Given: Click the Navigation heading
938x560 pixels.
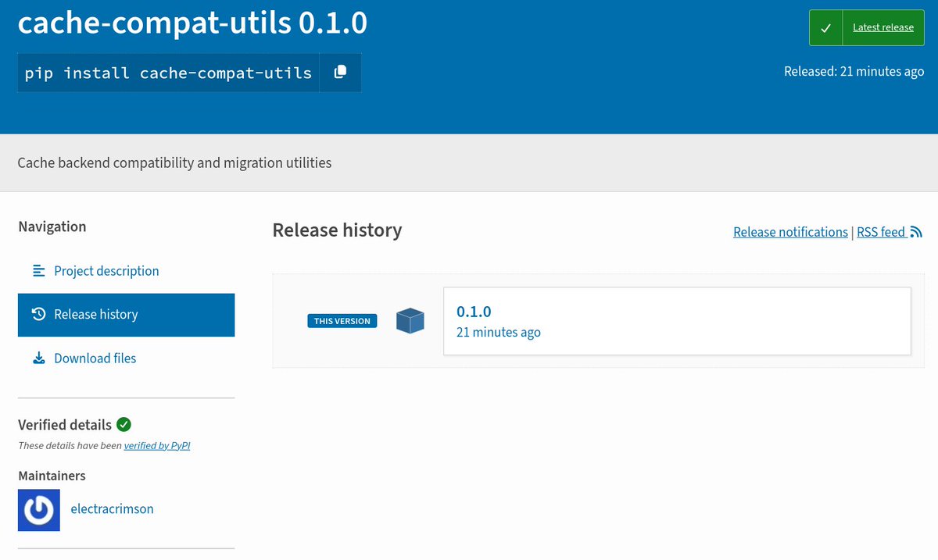Looking at the screenshot, I should [x=52, y=226].
